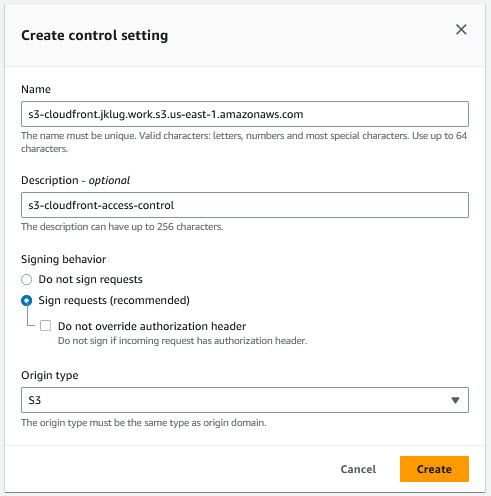This screenshot has width=491, height=496.
Task: Close the Create control setting dialog
Action: point(461,30)
